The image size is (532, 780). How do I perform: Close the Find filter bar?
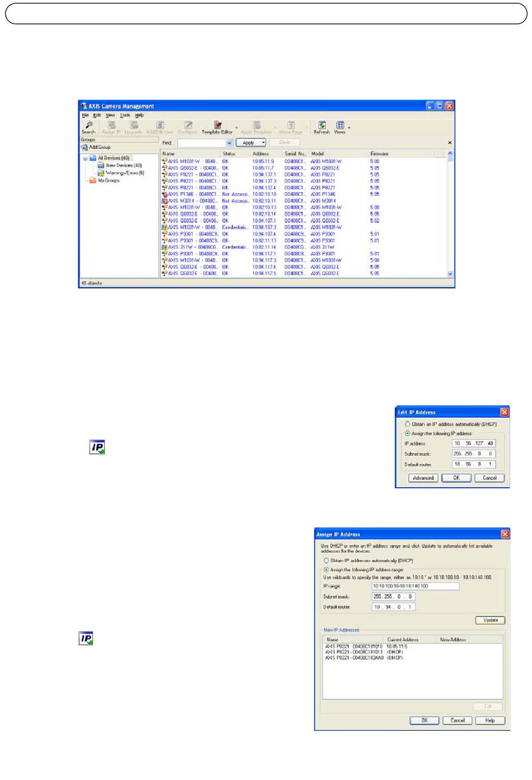pos(450,143)
